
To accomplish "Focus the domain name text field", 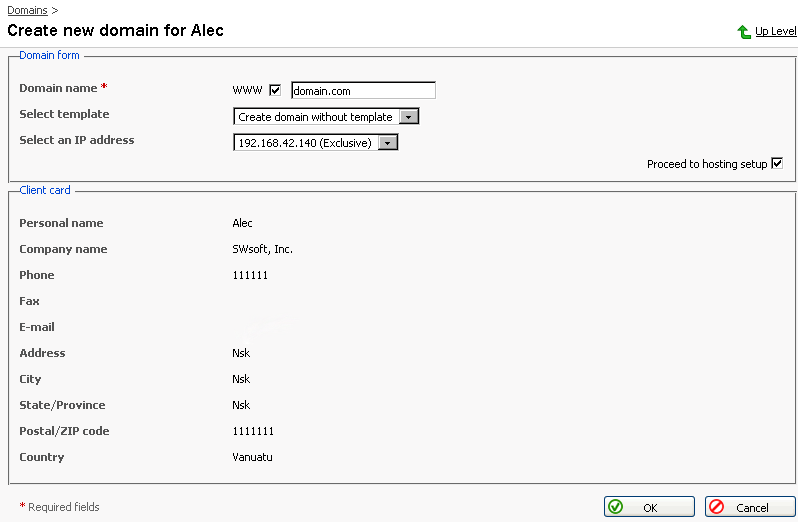I will point(363,91).
